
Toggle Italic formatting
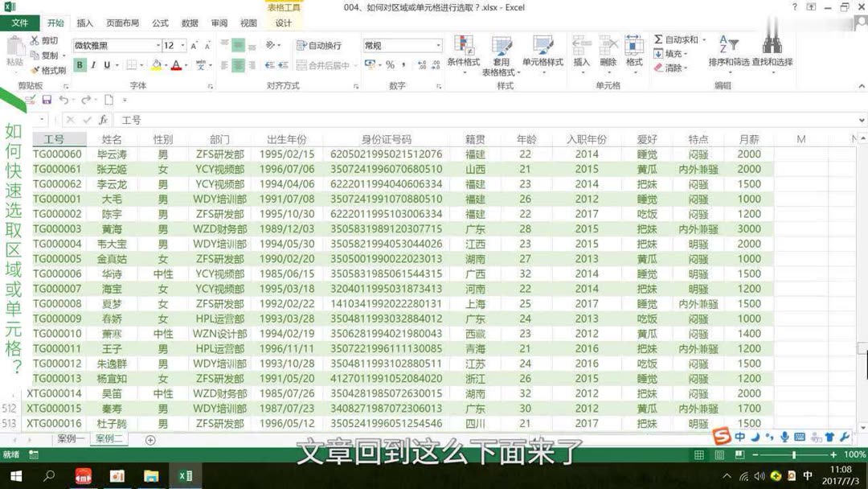(x=95, y=64)
